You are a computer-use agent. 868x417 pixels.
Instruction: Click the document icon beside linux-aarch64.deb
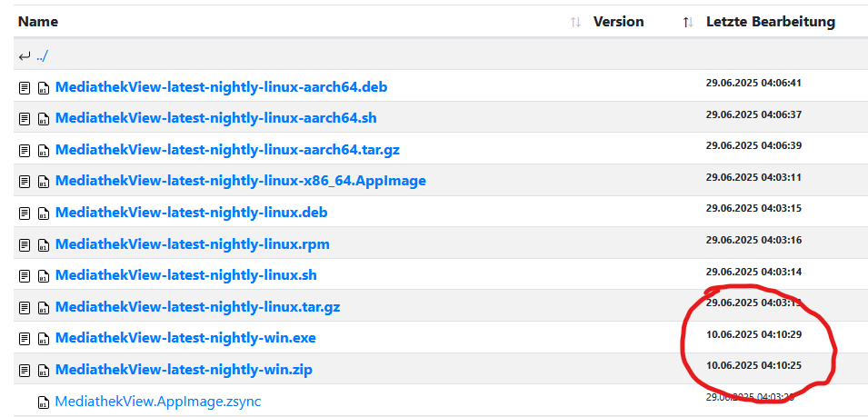pyautogui.click(x=25, y=88)
